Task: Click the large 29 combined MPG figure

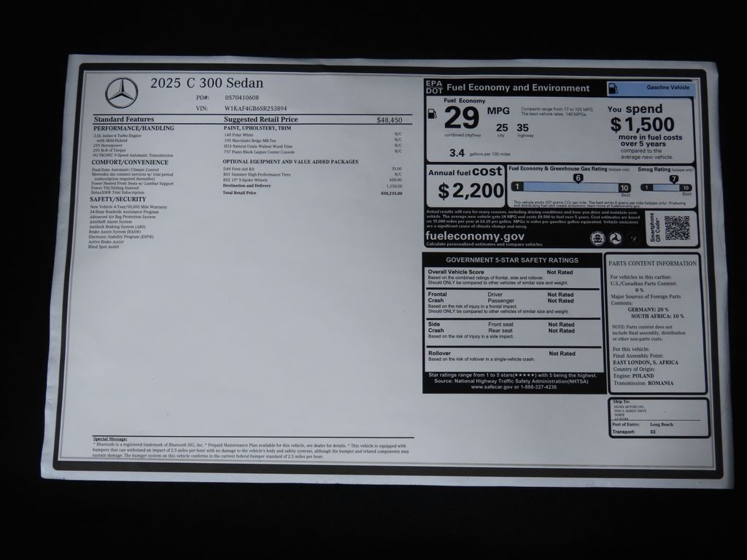Action: tap(462, 118)
